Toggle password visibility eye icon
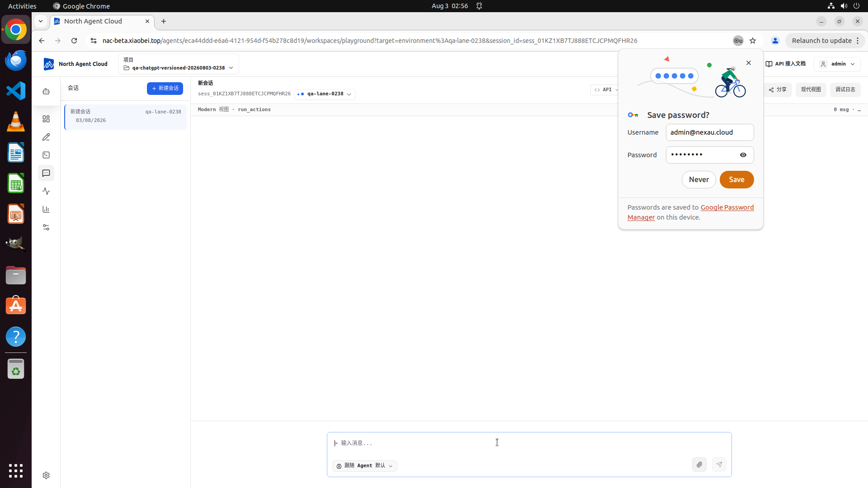The width and height of the screenshot is (868, 488). coord(743,155)
